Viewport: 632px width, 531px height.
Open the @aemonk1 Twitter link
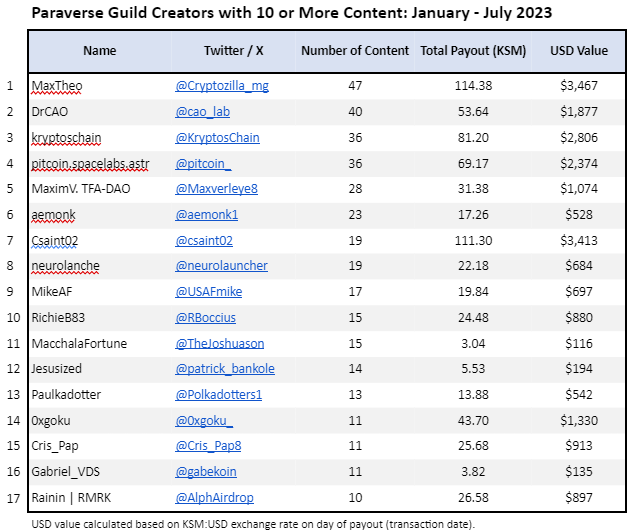[206, 214]
